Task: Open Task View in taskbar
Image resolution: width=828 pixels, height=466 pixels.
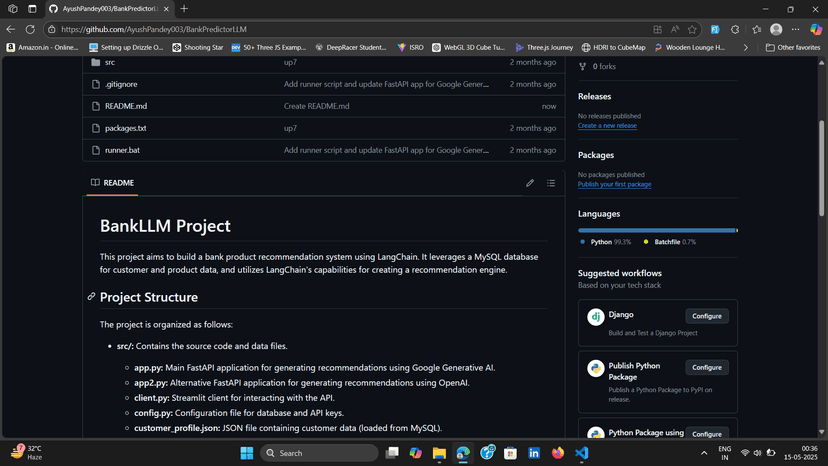Action: [x=392, y=453]
